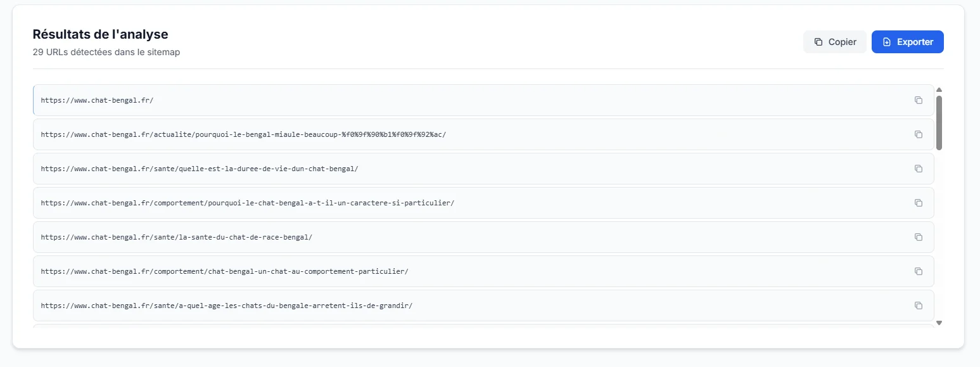Click the scrollbar up arrow of URL list

point(939,90)
